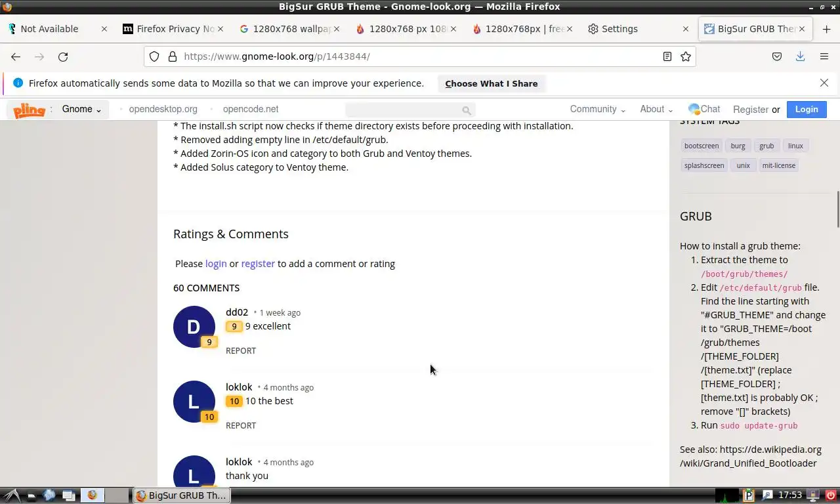This screenshot has width=840, height=504.
Task: Click the Pling logo
Action: pyautogui.click(x=30, y=110)
